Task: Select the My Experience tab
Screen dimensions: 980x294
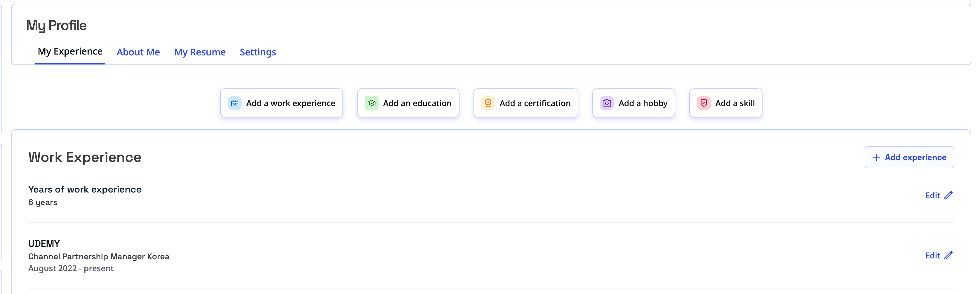Action: click(x=70, y=51)
